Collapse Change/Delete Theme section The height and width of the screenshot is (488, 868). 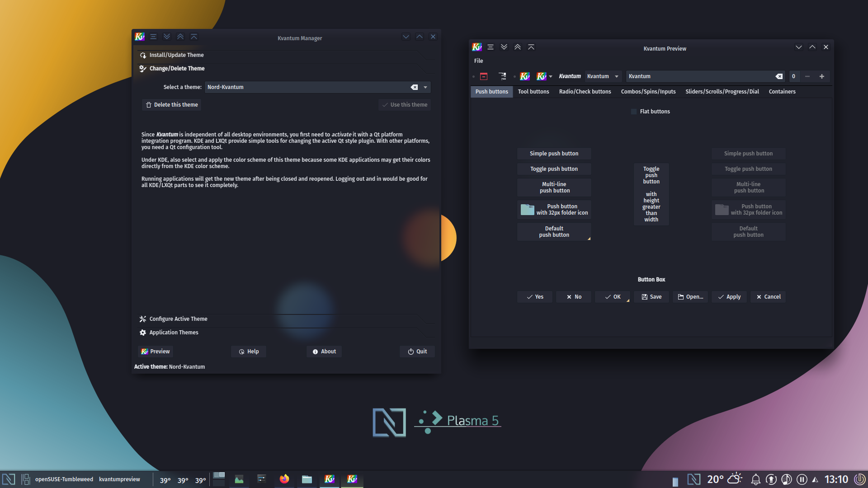click(286, 69)
